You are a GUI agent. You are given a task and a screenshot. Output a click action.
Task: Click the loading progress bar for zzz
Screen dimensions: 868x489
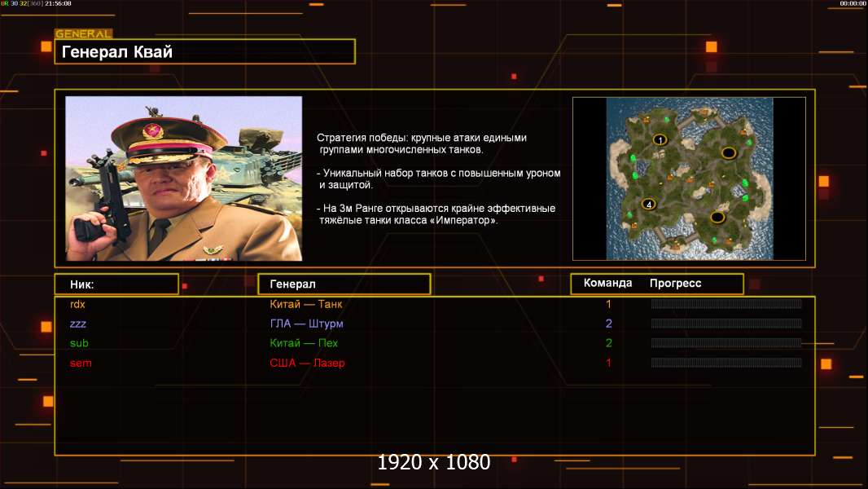click(726, 324)
